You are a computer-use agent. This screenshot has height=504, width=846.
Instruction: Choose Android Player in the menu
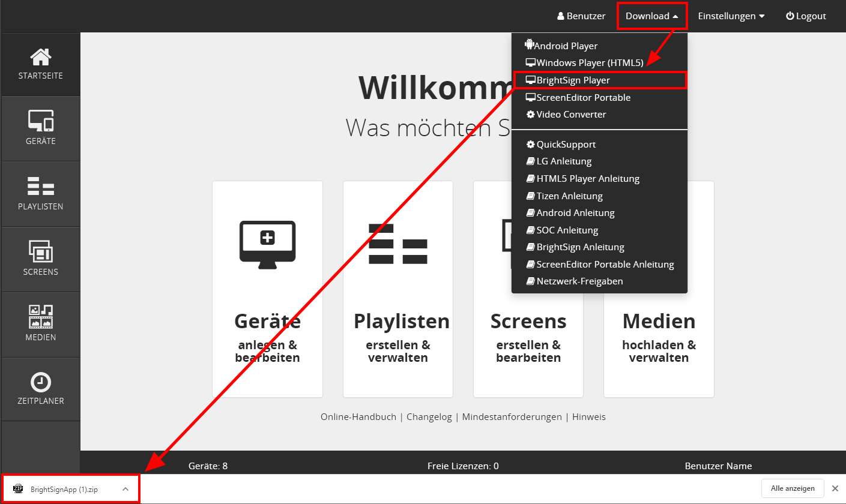coord(566,46)
